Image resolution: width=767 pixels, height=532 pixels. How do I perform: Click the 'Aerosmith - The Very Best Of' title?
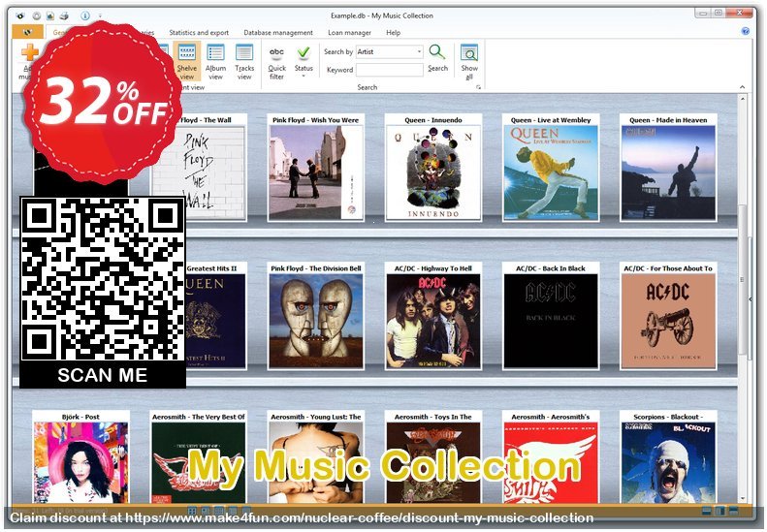tap(198, 417)
